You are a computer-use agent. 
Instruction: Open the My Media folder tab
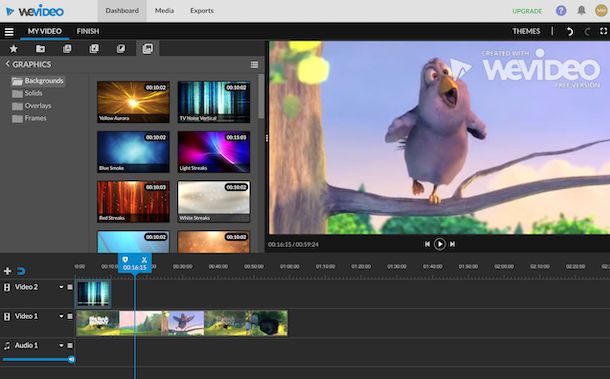(x=40, y=49)
